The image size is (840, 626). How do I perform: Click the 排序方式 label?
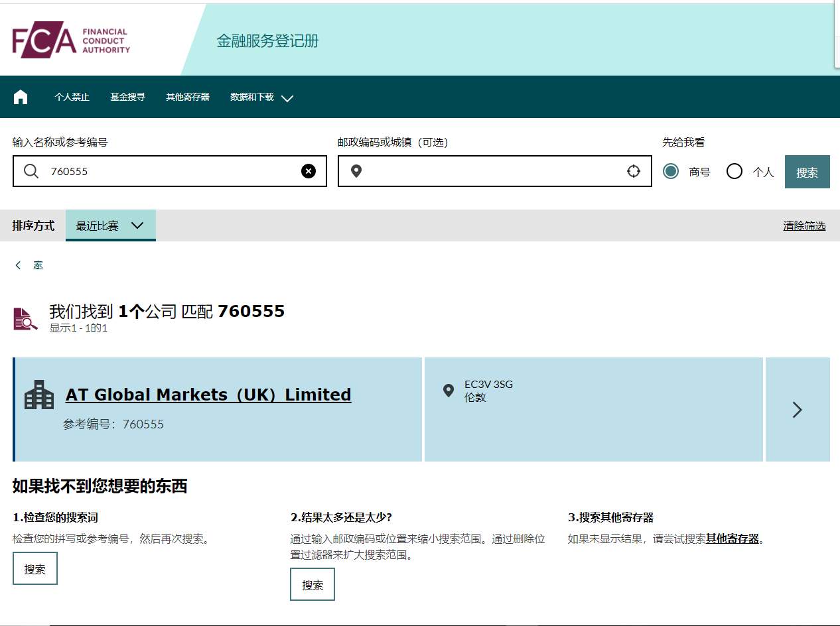pos(33,225)
